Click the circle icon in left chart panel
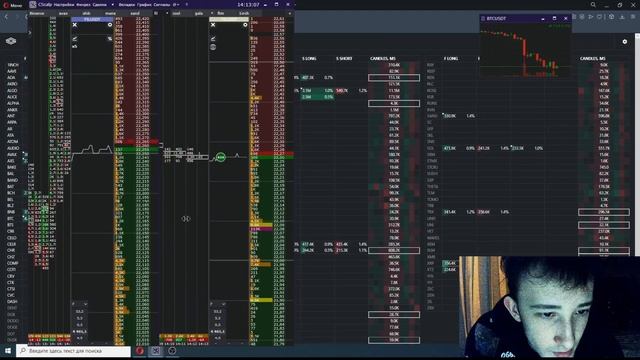The height and width of the screenshot is (360, 640). (110, 25)
